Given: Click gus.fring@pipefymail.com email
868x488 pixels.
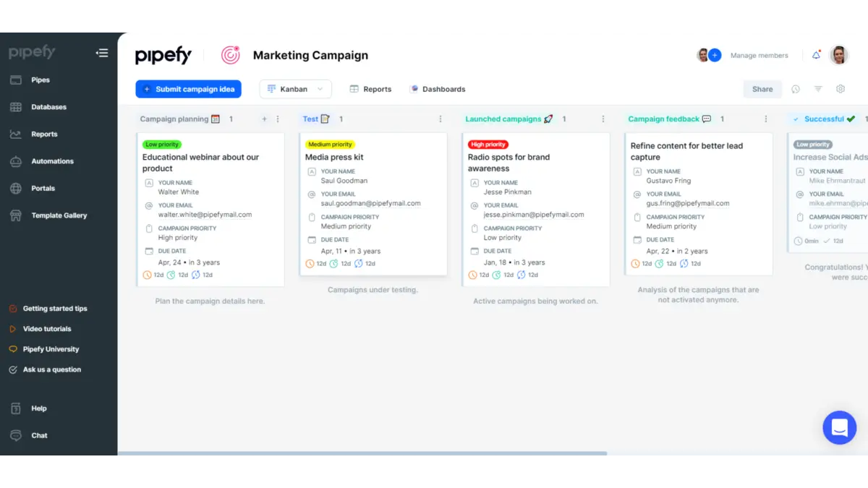Looking at the screenshot, I should (688, 203).
